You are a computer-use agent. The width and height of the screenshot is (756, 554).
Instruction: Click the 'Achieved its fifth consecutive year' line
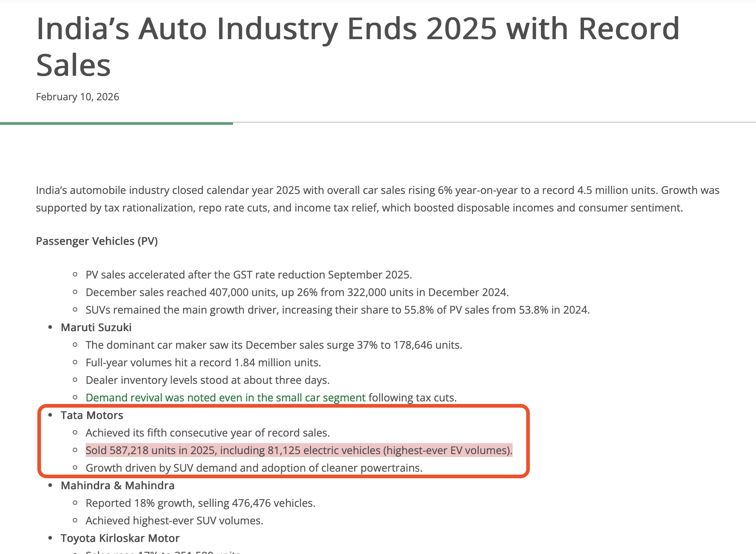(x=207, y=433)
